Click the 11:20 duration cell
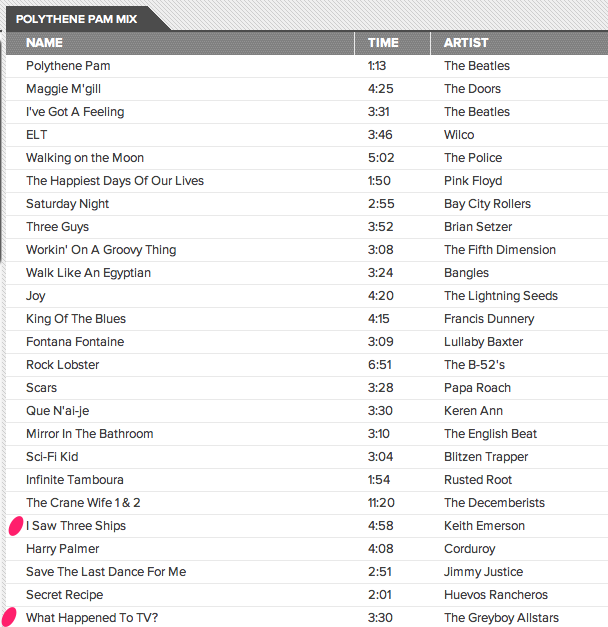 coord(383,503)
